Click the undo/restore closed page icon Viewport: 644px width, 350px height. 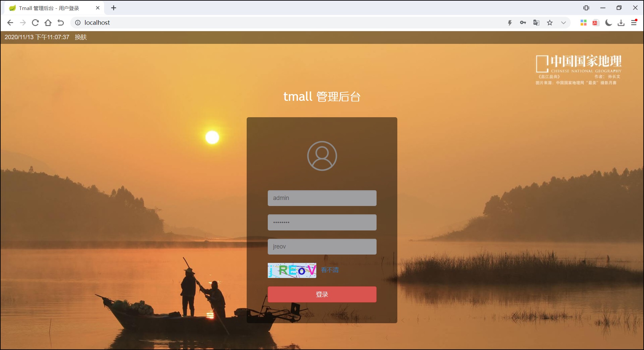point(61,22)
